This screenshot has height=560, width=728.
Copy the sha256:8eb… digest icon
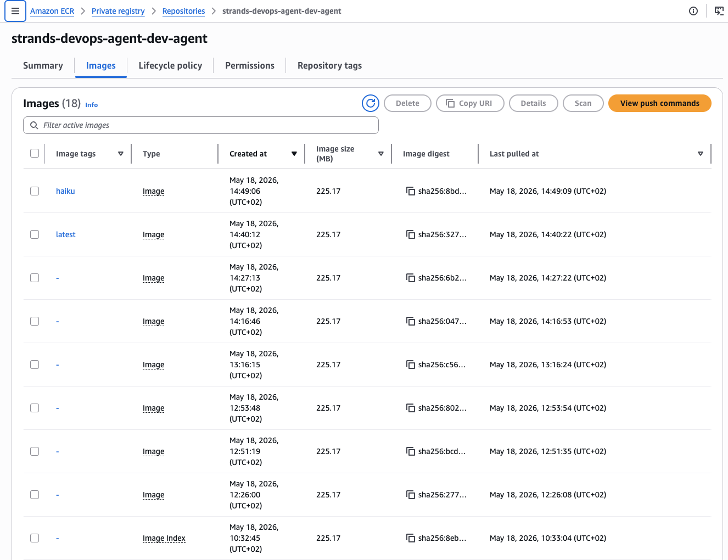(410, 538)
